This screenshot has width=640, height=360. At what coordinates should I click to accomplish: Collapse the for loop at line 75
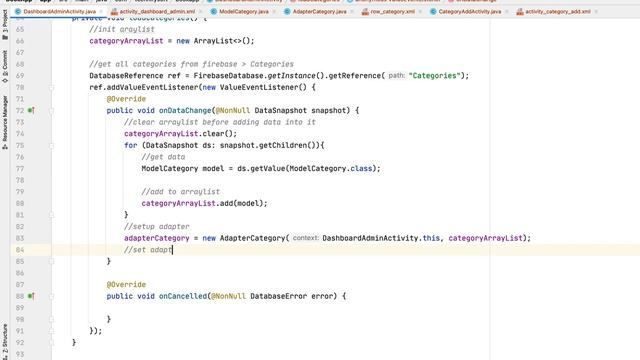click(51, 145)
